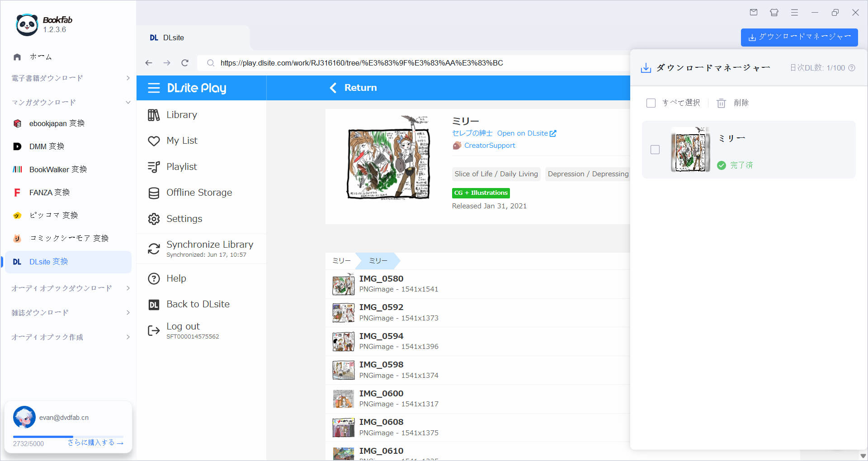The height and width of the screenshot is (461, 868).
Task: Click Slice of Life / Daily Living tag
Action: tap(496, 174)
